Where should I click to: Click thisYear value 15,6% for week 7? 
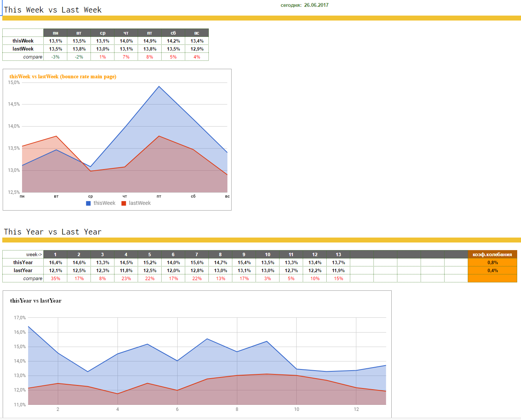coord(197,263)
